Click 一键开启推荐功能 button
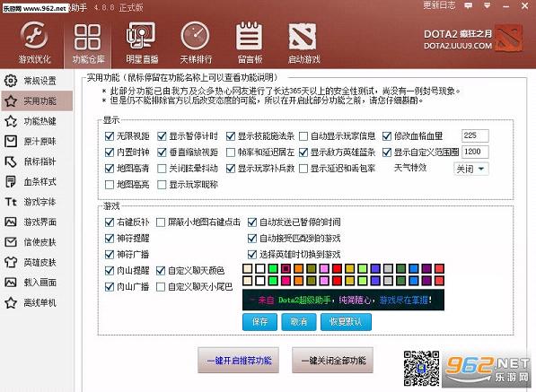The image size is (536, 392). pyautogui.click(x=239, y=361)
